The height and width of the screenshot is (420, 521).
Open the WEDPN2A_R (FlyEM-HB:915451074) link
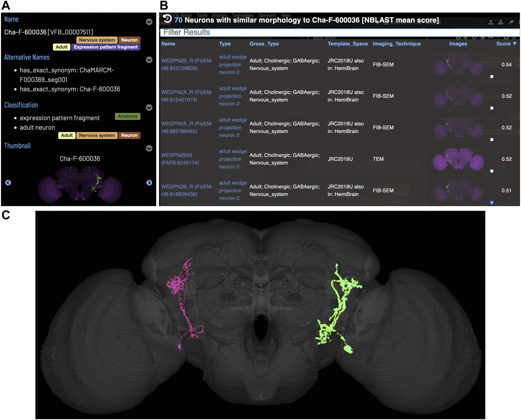coord(187,96)
